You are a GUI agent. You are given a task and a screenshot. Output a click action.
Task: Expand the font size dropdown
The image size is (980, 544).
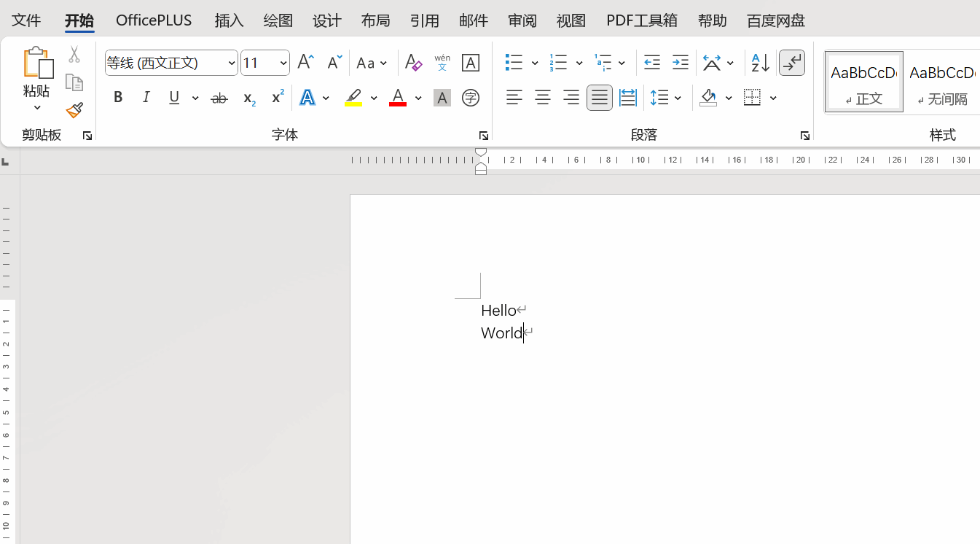283,63
